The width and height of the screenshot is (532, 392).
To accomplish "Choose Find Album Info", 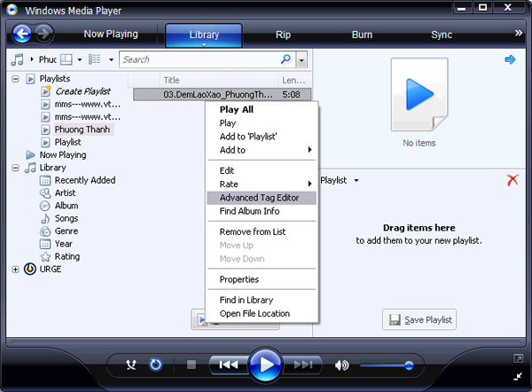I will pyautogui.click(x=262, y=211).
